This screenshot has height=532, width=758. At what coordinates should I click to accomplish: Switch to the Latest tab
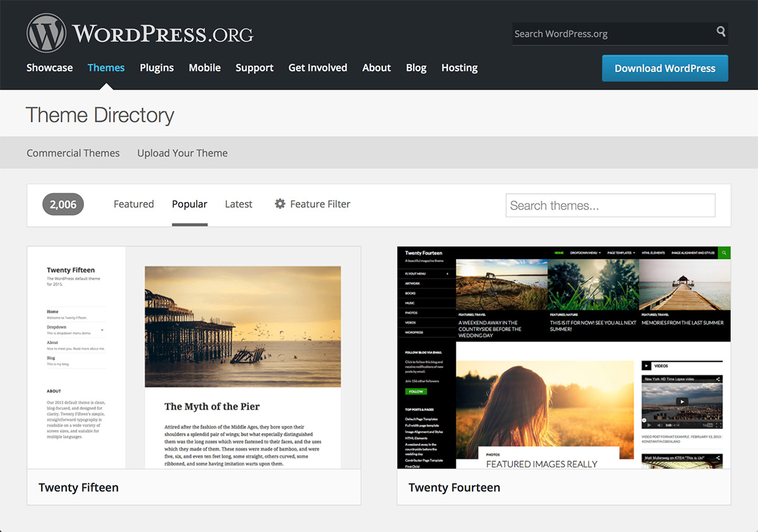coord(239,204)
